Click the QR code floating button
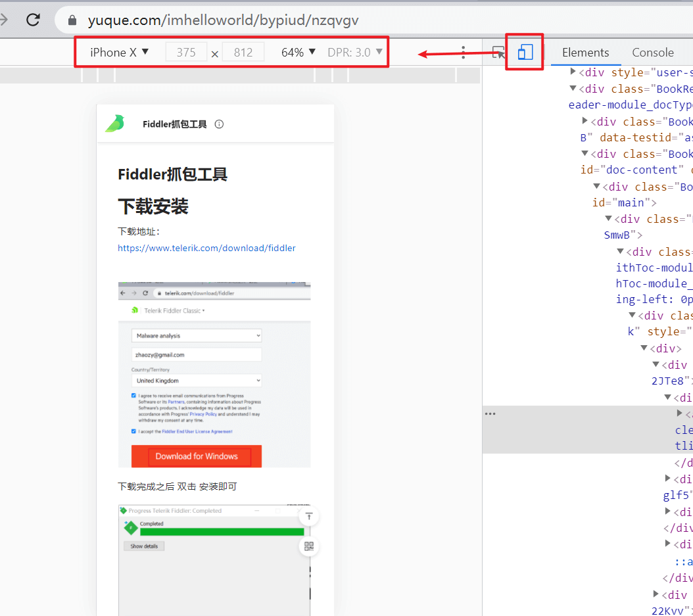Viewport: 693px width, 616px height. click(309, 546)
